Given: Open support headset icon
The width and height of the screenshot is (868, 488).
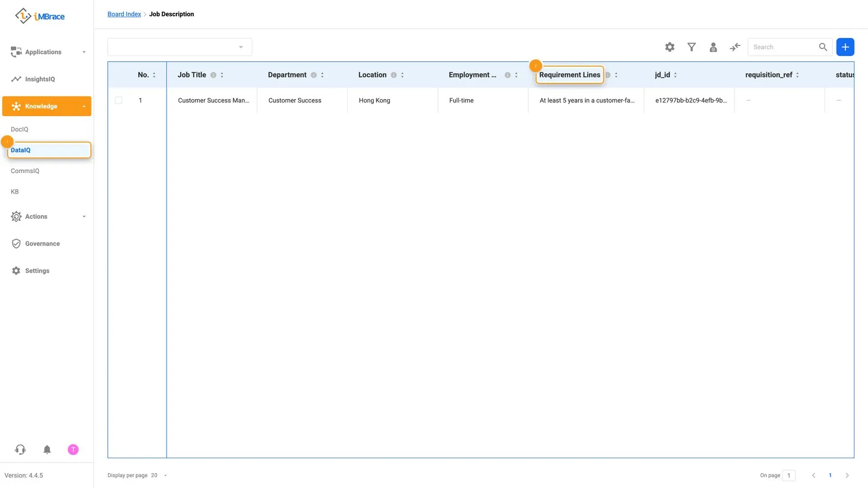Looking at the screenshot, I should coord(20,450).
